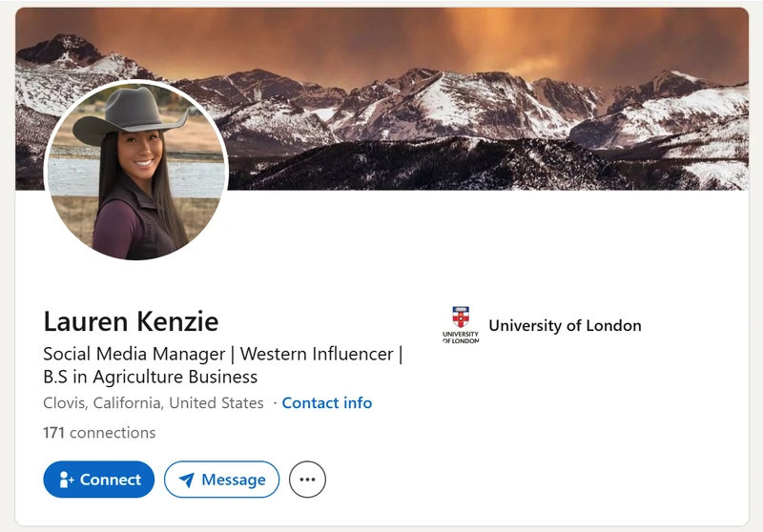View the 171 connections count
The image size is (763, 532).
[x=99, y=433]
